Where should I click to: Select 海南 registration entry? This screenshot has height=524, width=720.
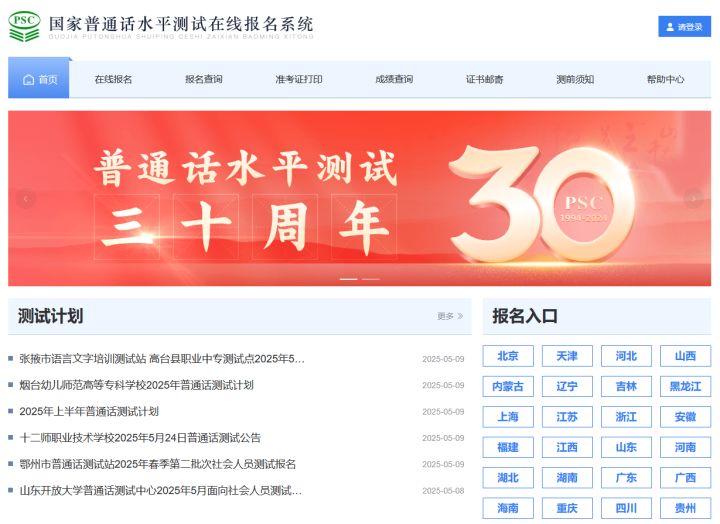coord(508,508)
